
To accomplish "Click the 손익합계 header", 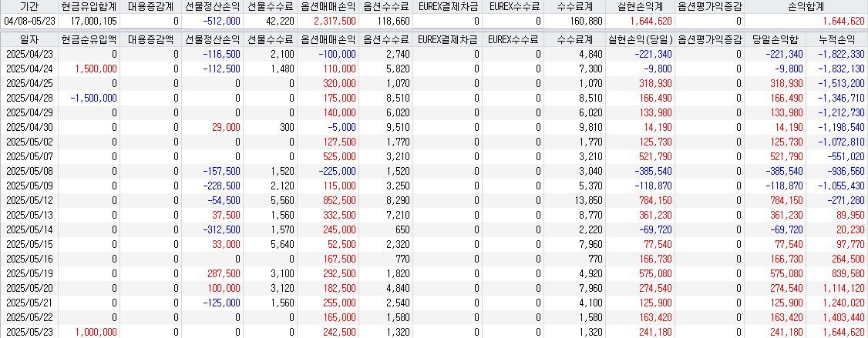I will coord(806,7).
